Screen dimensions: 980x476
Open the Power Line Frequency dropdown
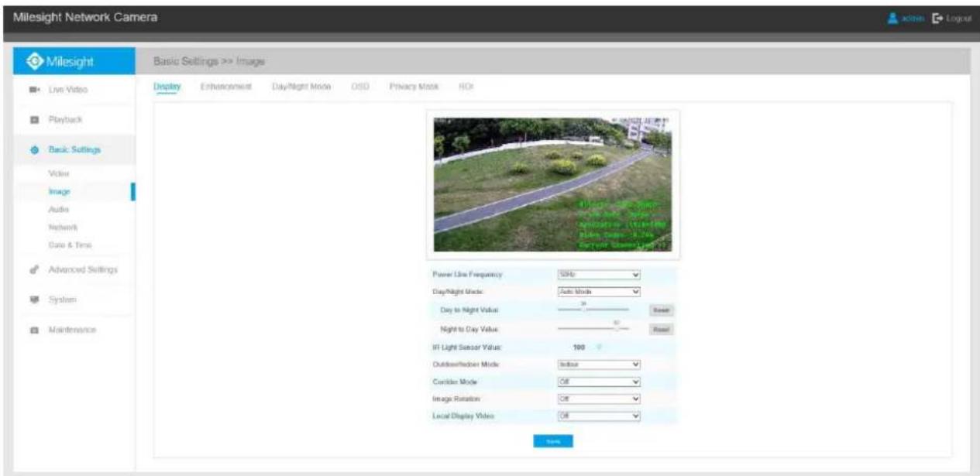[x=599, y=275]
